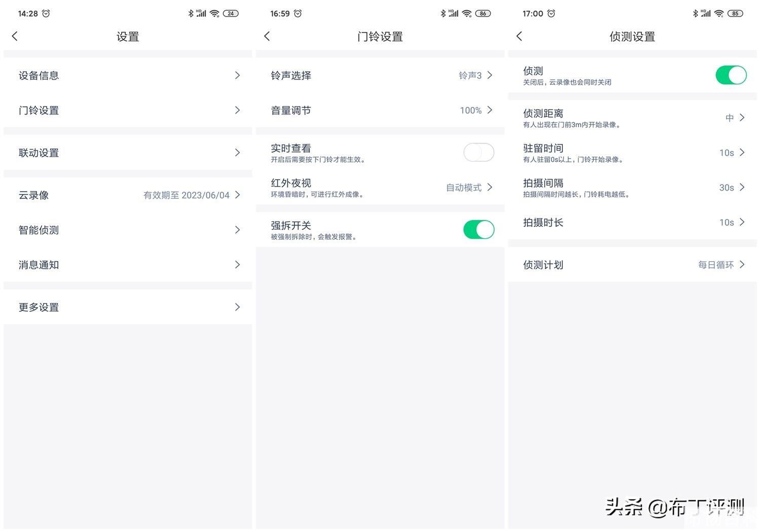Open the 消息通知 settings entry
Viewport: 760px width, 532px height.
tap(127, 264)
